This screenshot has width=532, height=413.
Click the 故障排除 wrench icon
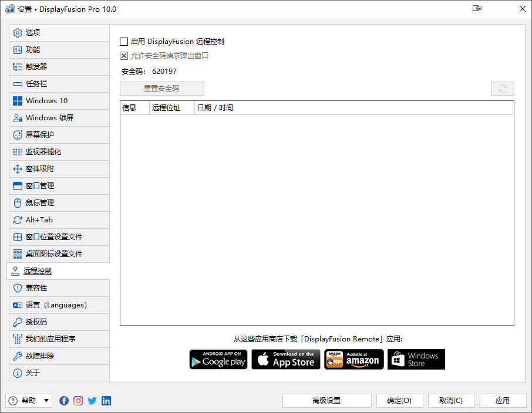coord(17,356)
